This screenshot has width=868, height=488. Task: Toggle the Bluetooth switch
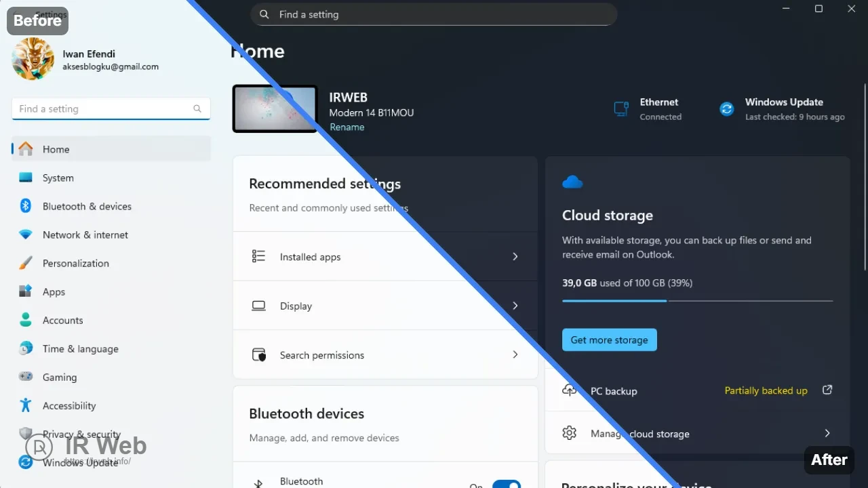click(507, 484)
